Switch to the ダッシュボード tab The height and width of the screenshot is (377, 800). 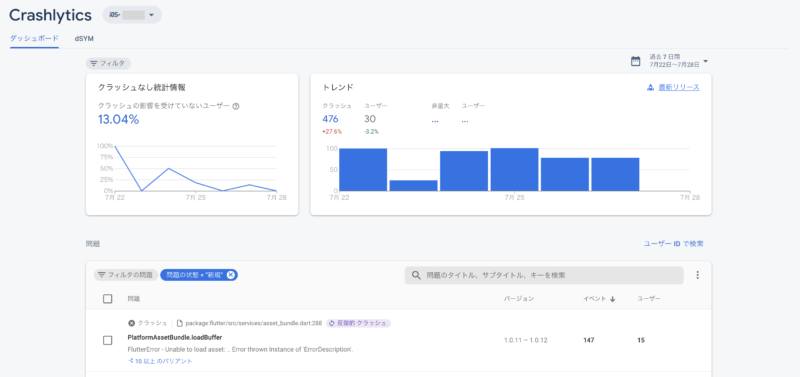click(34, 38)
